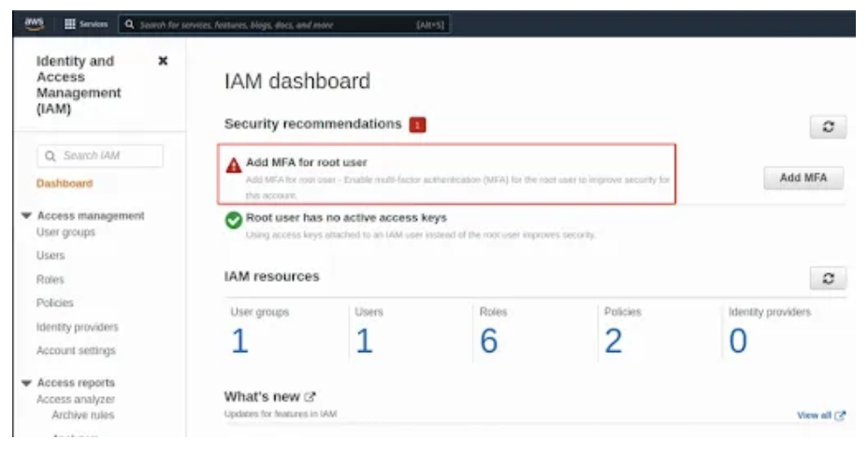Click the Search IAM magnifier icon

click(x=50, y=155)
